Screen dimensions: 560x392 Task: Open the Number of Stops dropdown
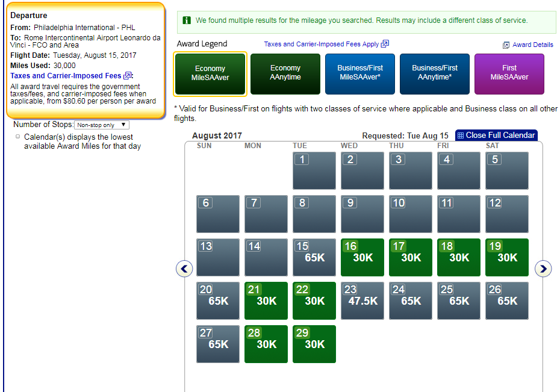coord(101,125)
